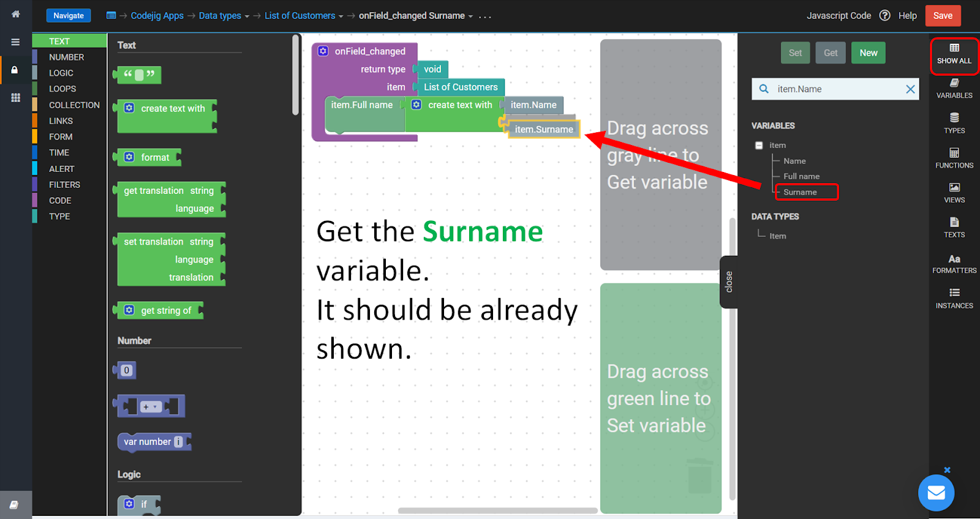This screenshot has width=980, height=519.
Task: Select the item.Surname block on canvas
Action: coord(543,129)
